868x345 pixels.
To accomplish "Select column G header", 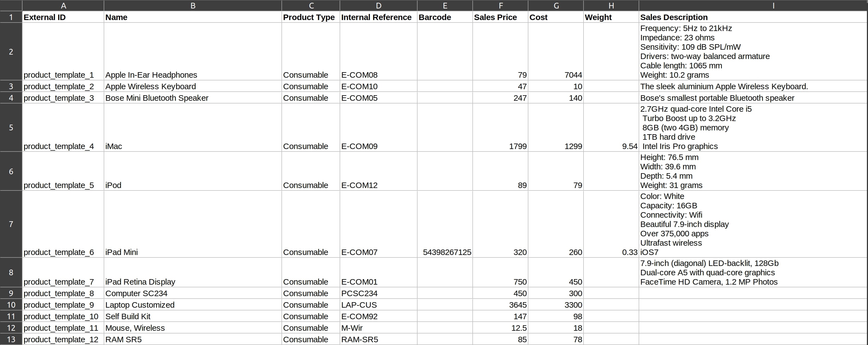I will [x=556, y=5].
